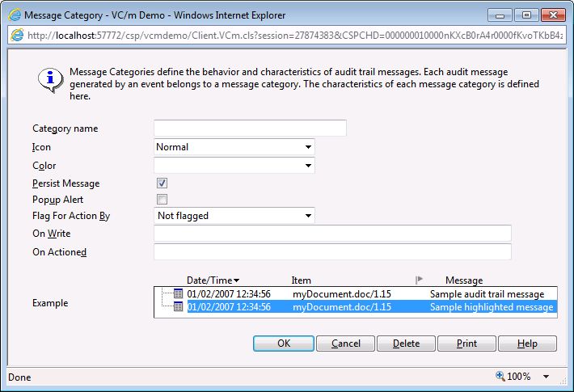Click the first sample message row icon
The width and height of the screenshot is (574, 392).
tap(178, 294)
